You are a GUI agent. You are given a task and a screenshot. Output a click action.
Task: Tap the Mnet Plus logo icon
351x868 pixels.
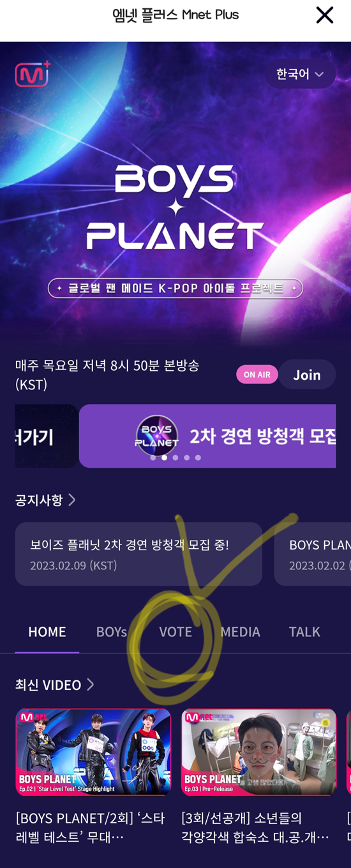point(33,74)
